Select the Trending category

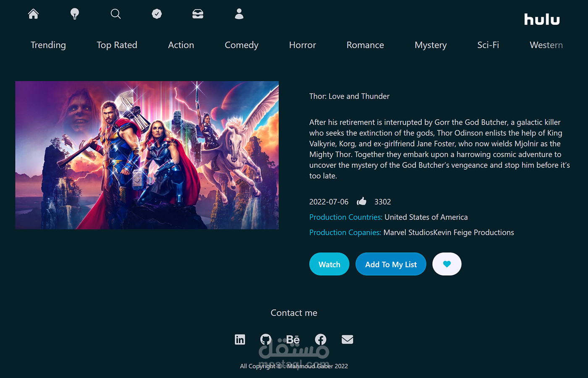tap(48, 45)
